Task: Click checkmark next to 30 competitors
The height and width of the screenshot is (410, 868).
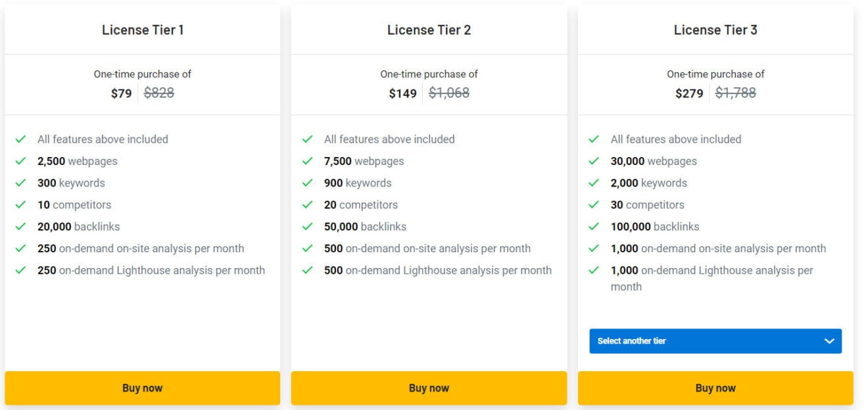Action: (594, 204)
